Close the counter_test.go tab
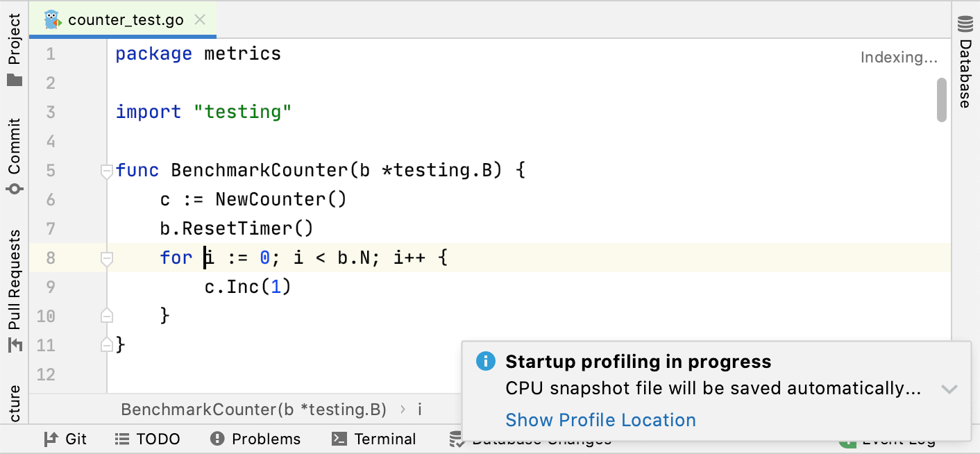Image resolution: width=980 pixels, height=454 pixels. pyautogui.click(x=200, y=20)
